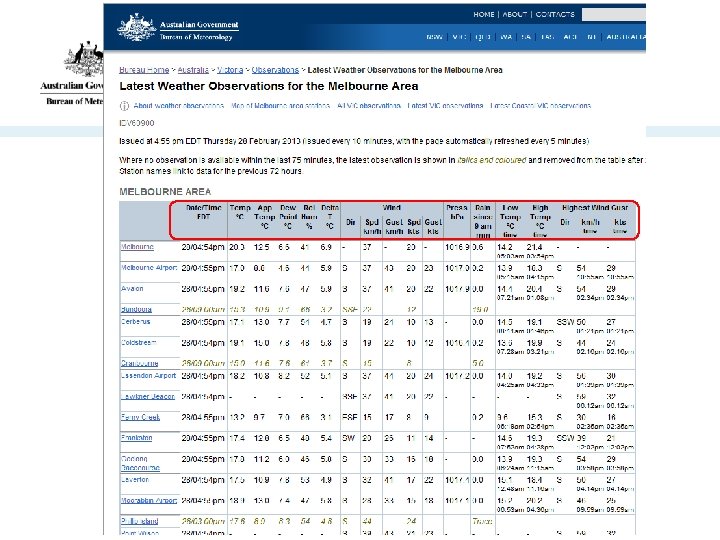Click the Frankston wind direction SW

coord(348,439)
